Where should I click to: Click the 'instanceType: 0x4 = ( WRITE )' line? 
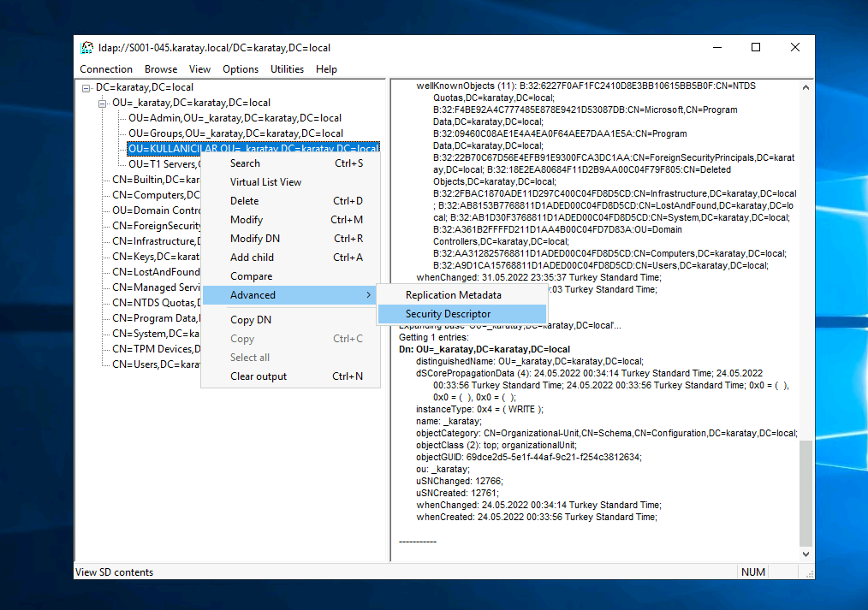(479, 409)
